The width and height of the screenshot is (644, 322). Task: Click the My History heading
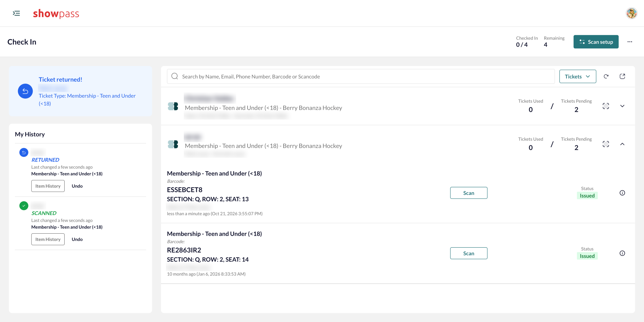point(30,134)
